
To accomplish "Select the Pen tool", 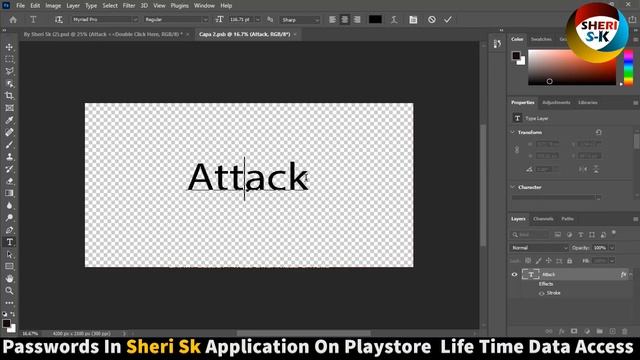I will (x=9, y=230).
